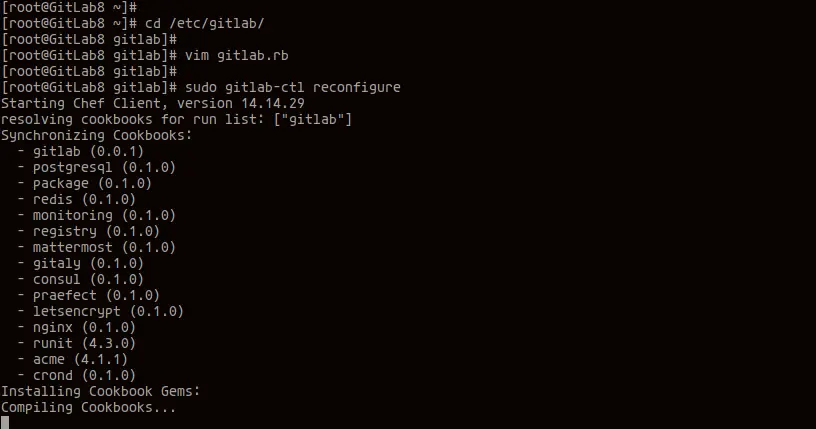Click the 'gitlab (0.0.1)' cookbook entry
Screen dimensions: 816x429
tap(88, 152)
